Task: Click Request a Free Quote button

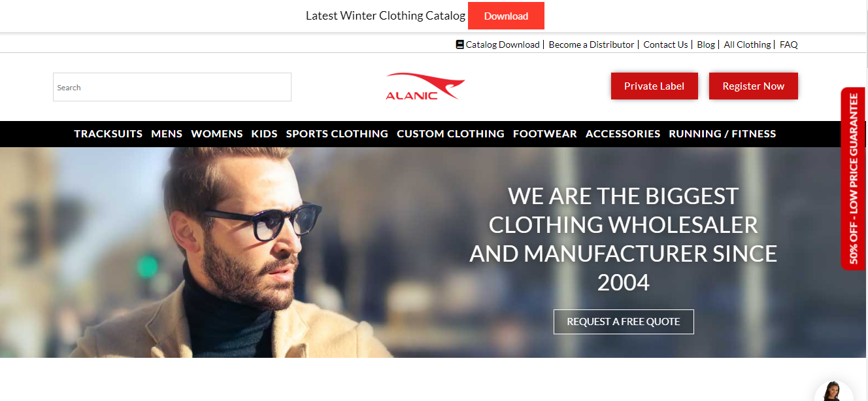Action: point(624,322)
